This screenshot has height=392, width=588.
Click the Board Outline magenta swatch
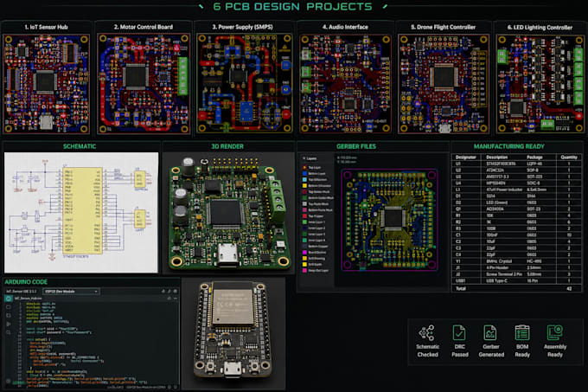coord(304,253)
